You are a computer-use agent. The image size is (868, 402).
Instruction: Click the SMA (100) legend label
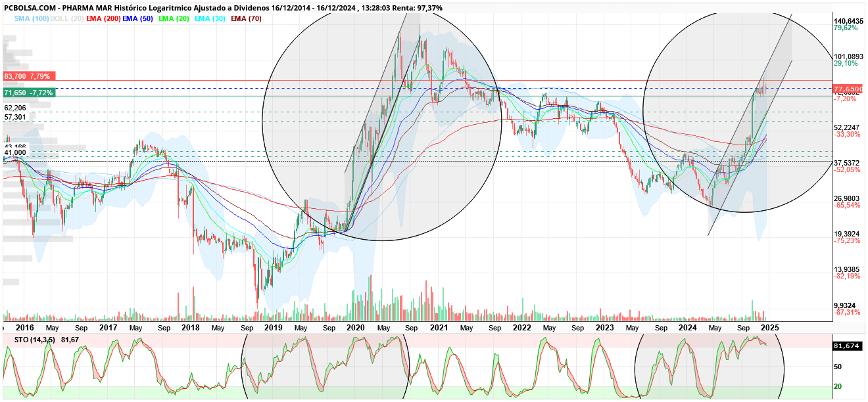(32, 18)
